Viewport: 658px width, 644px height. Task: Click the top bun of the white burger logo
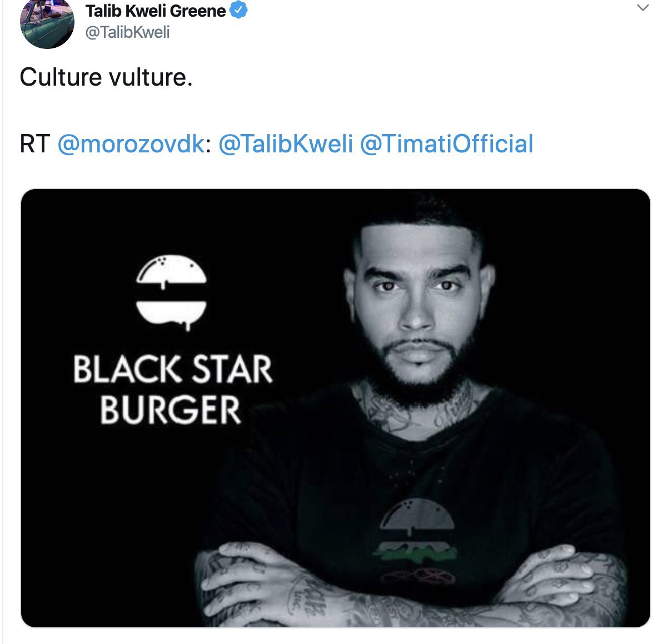172,271
